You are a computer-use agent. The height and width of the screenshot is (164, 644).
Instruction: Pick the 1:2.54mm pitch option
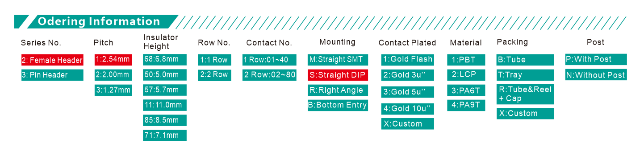pos(113,60)
